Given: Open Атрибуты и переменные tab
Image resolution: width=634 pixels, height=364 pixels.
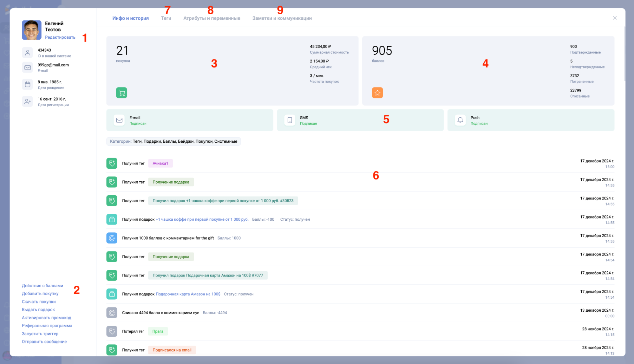Looking at the screenshot, I should click(x=212, y=18).
